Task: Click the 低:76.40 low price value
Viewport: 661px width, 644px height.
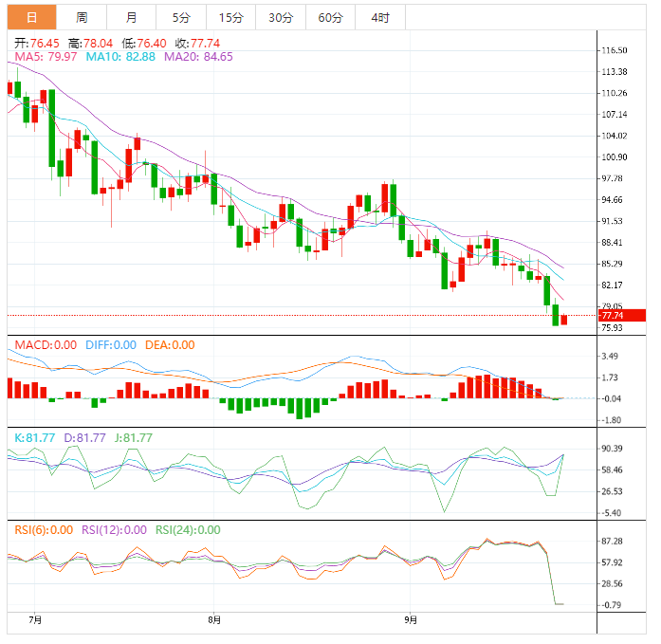Action: (x=144, y=43)
